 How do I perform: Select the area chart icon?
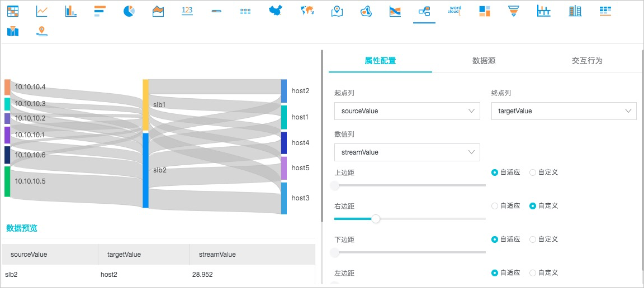point(158,11)
